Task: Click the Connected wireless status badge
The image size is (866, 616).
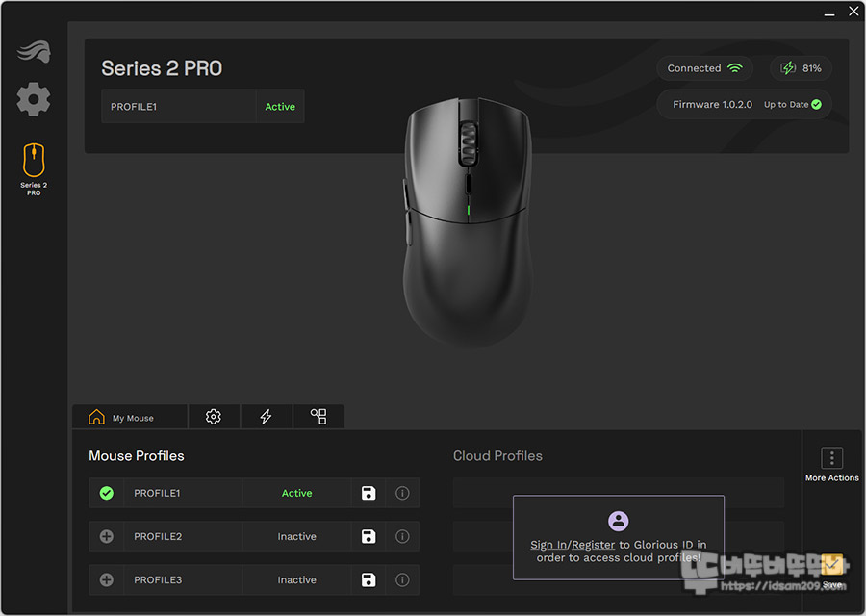Action: [x=704, y=68]
